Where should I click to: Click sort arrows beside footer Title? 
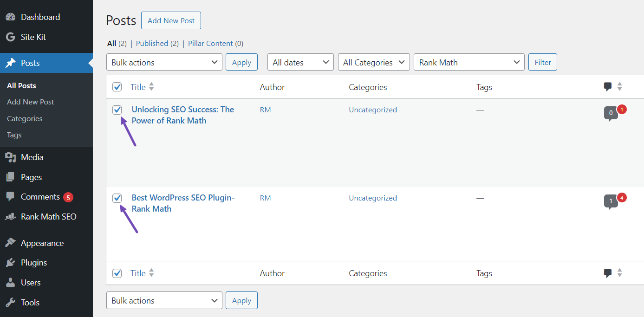(151, 273)
